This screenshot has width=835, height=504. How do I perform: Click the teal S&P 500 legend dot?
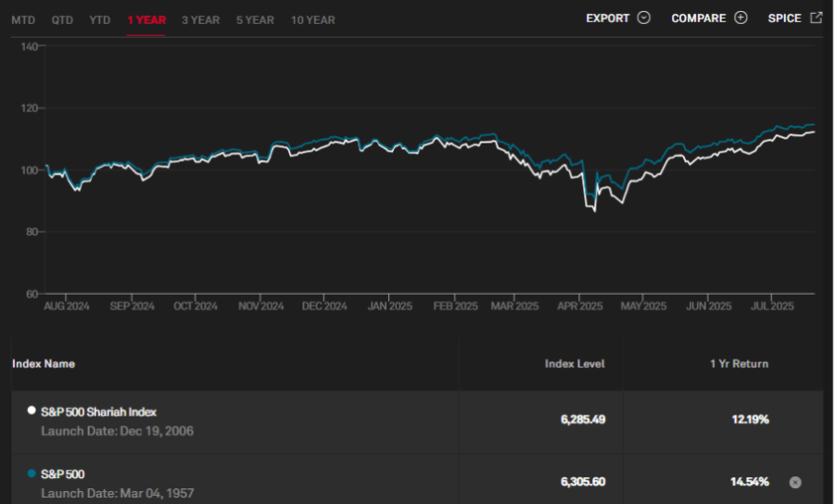tap(32, 473)
